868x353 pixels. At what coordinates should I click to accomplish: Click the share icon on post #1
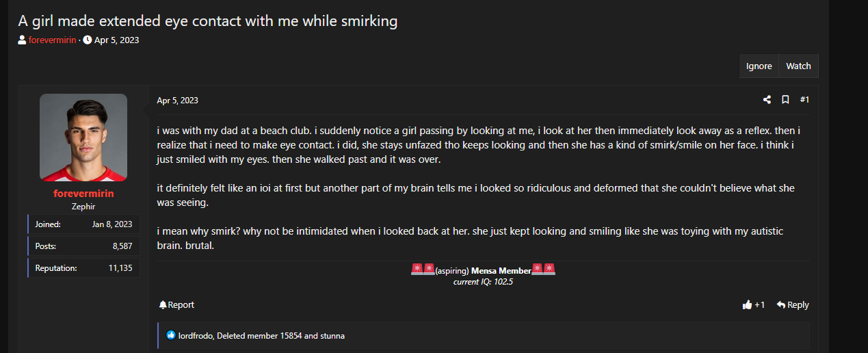[767, 100]
